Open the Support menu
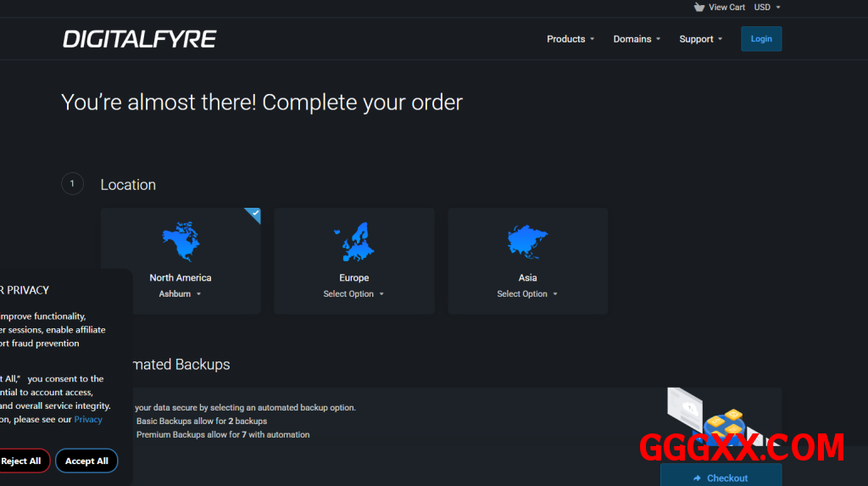 (701, 39)
